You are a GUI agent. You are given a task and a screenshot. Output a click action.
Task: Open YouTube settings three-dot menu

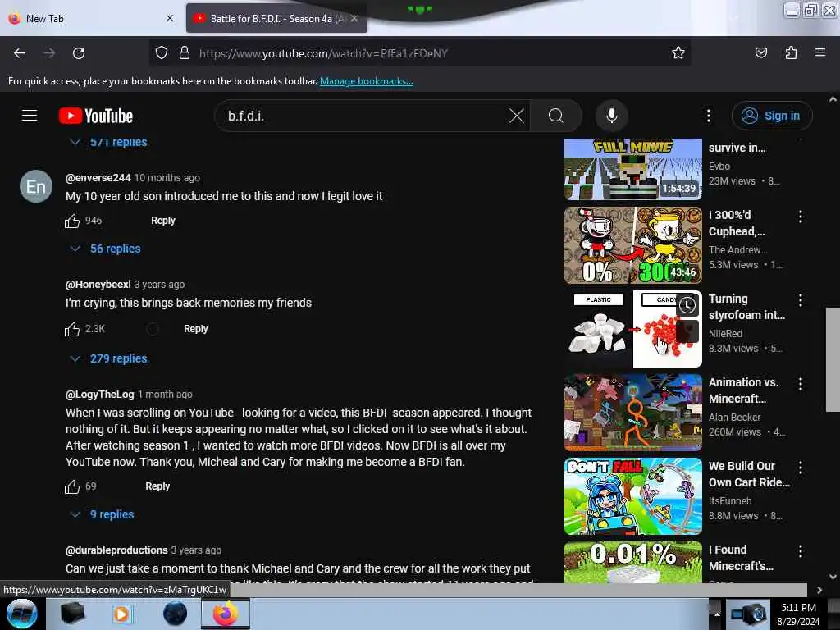pyautogui.click(x=708, y=116)
